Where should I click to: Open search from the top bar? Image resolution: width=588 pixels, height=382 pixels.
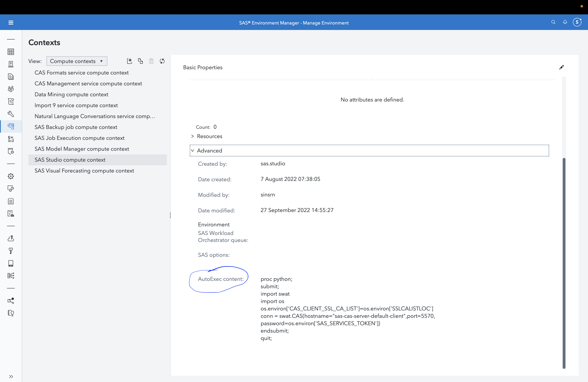pyautogui.click(x=553, y=22)
